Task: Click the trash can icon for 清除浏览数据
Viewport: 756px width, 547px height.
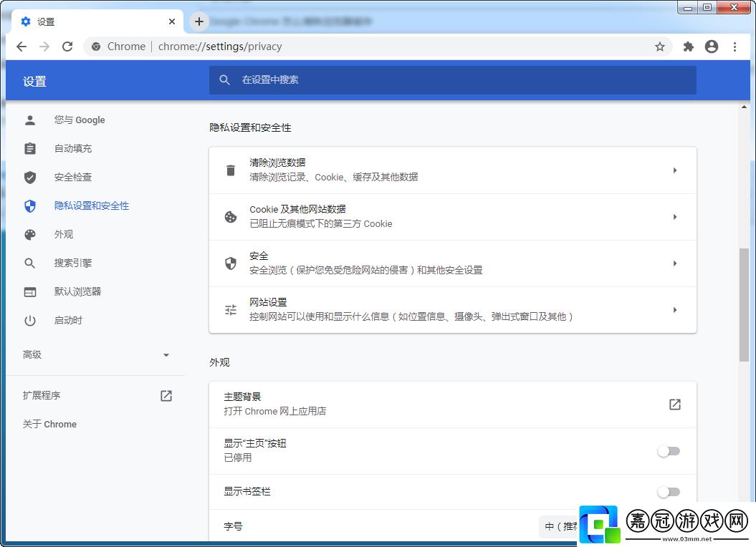Action: (x=231, y=170)
